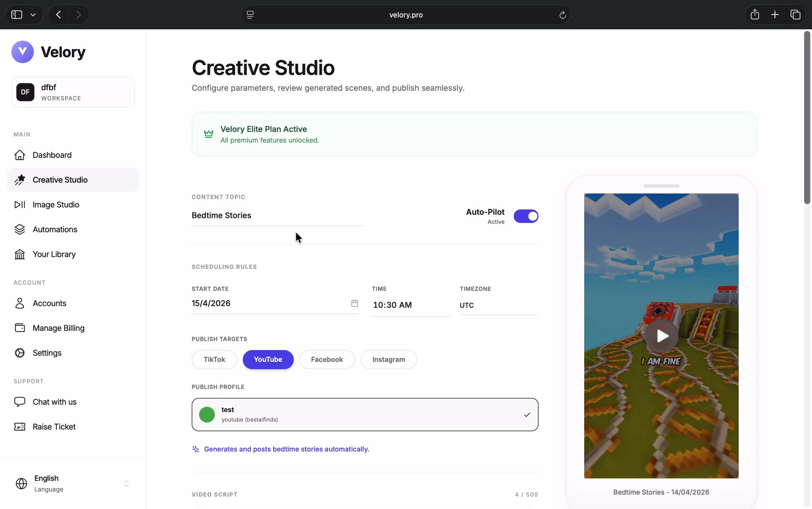Viewport: 812px width, 509px height.
Task: Click the vertical page scrollbar
Action: coord(807,118)
